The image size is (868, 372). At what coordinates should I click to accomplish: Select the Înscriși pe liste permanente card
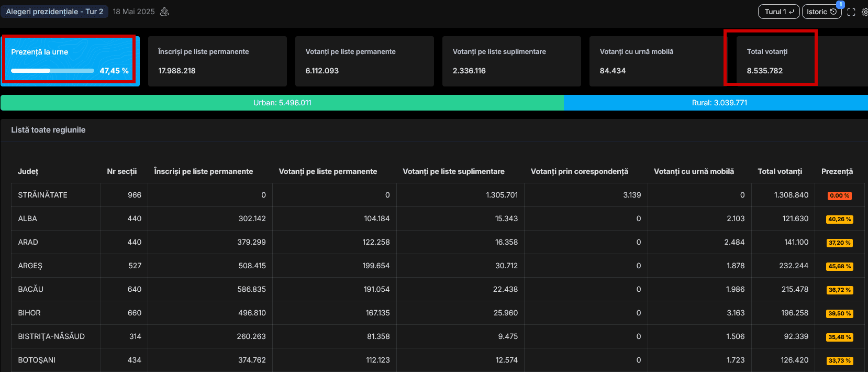[x=217, y=61]
